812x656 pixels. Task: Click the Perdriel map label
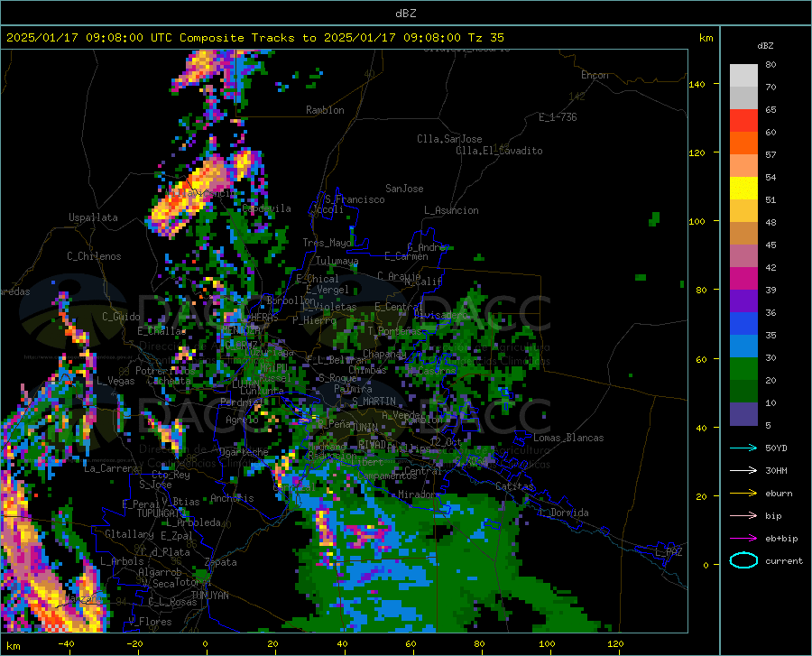coord(242,402)
